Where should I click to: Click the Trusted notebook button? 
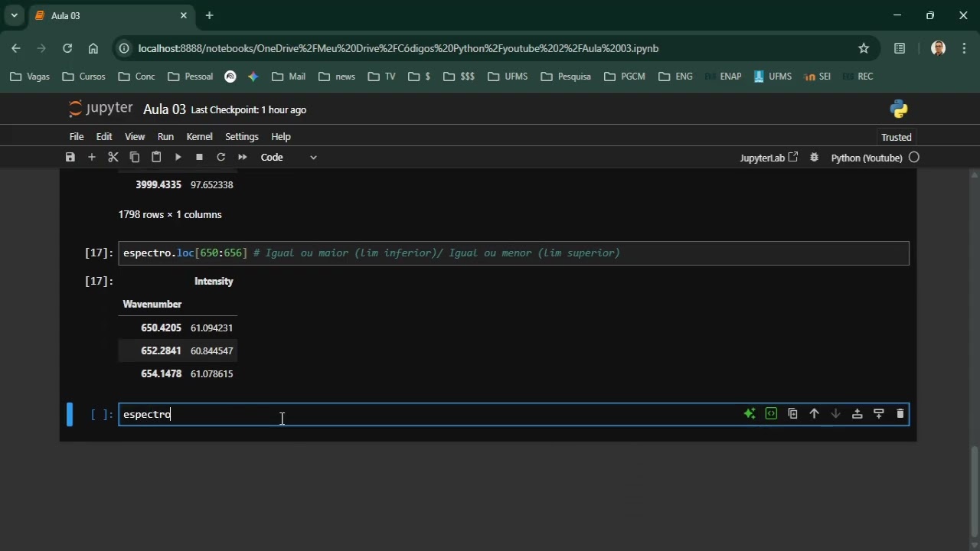coord(897,137)
